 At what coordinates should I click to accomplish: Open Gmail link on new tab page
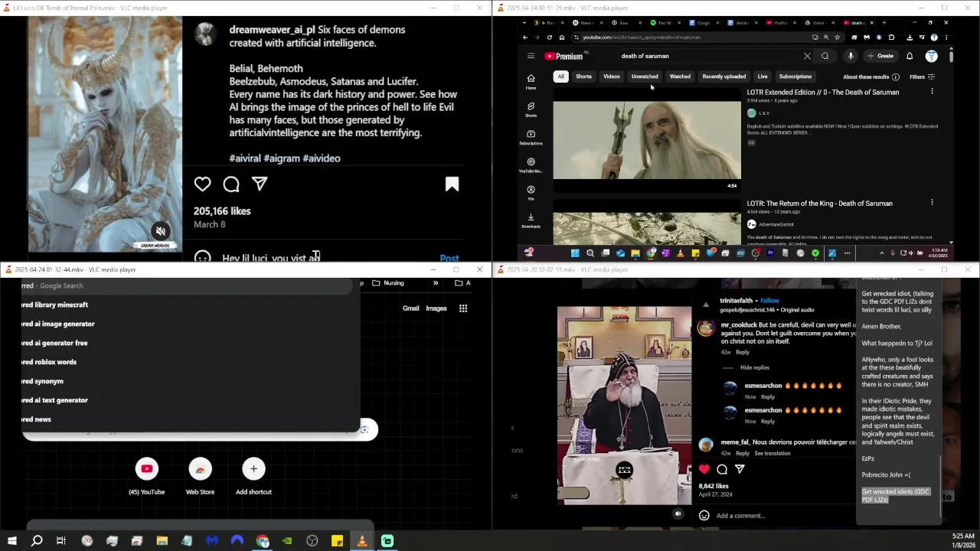click(x=411, y=308)
